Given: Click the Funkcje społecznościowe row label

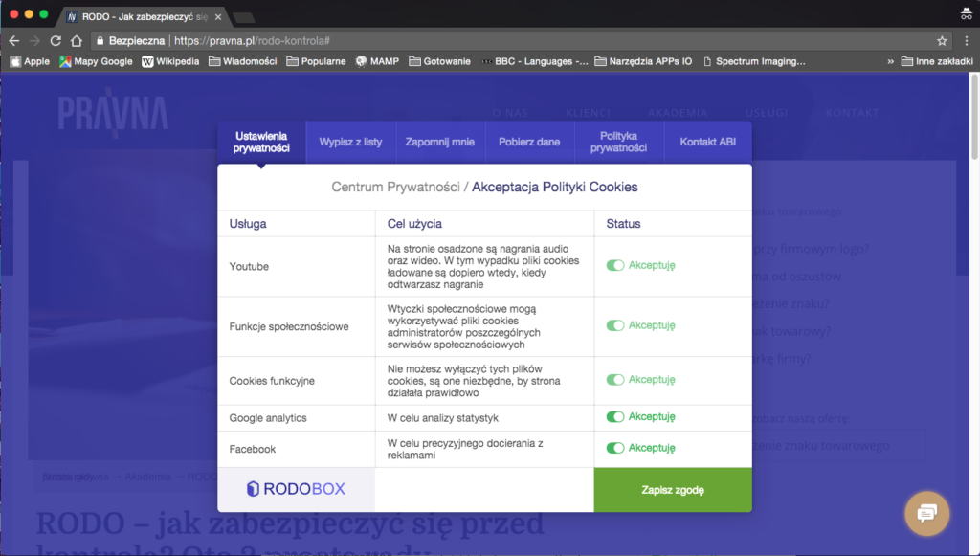Looking at the screenshot, I should point(289,326).
